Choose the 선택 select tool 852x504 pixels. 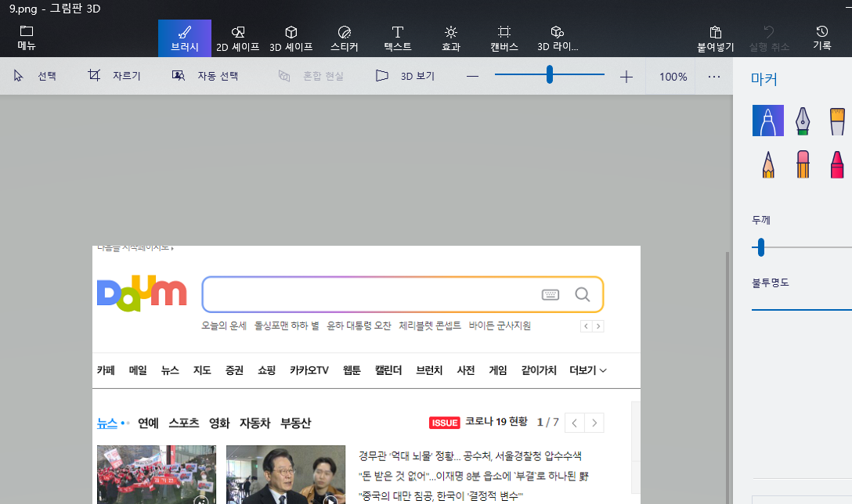[x=35, y=76]
